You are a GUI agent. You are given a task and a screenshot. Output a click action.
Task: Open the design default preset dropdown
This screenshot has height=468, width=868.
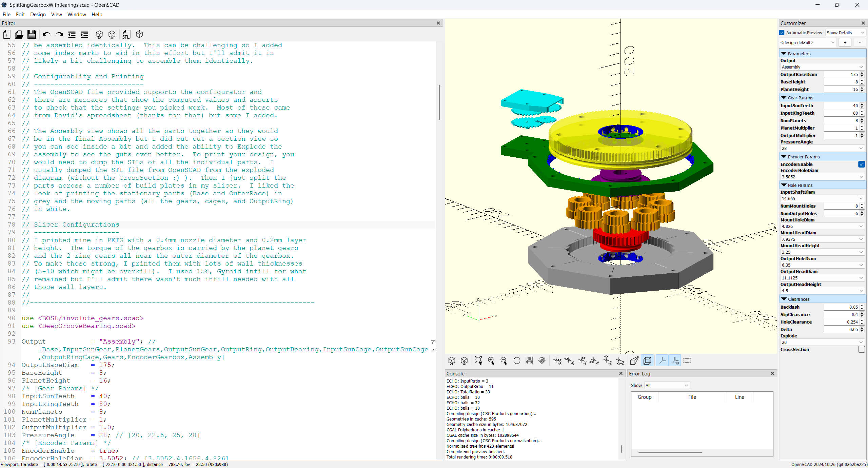(x=807, y=42)
